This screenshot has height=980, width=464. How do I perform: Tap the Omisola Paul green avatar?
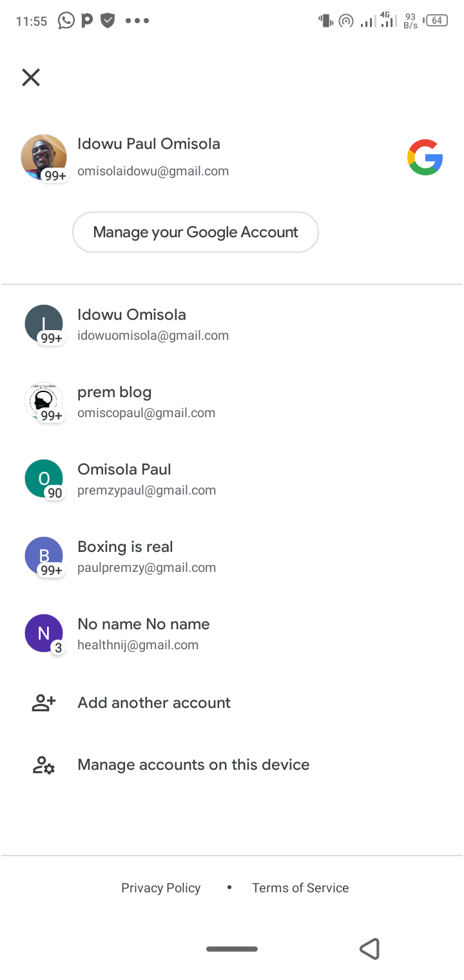pos(43,477)
